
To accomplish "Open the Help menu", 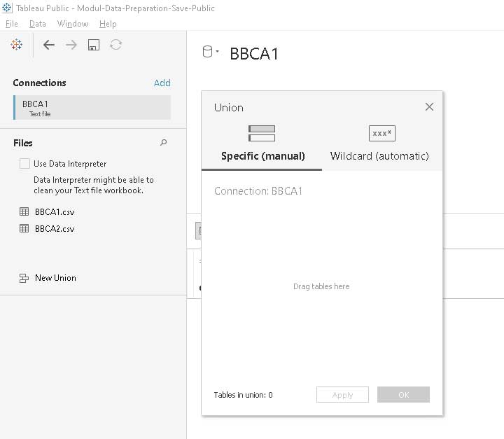I will pyautogui.click(x=108, y=24).
